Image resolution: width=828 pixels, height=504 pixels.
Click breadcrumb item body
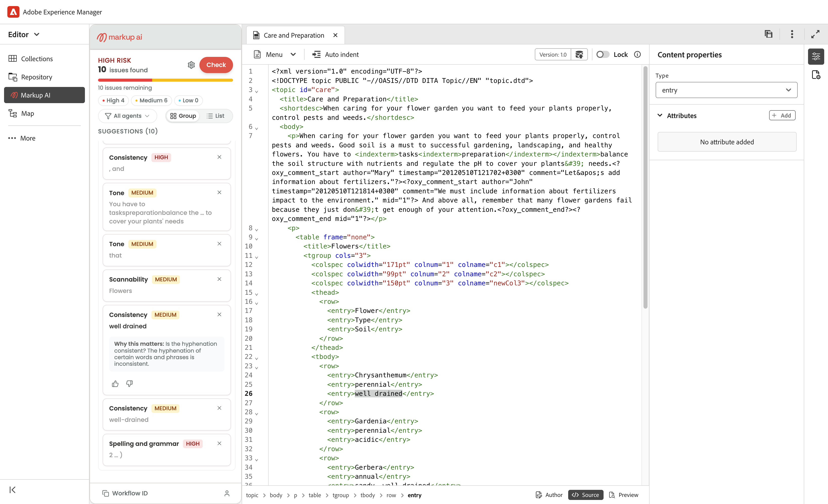pos(276,495)
